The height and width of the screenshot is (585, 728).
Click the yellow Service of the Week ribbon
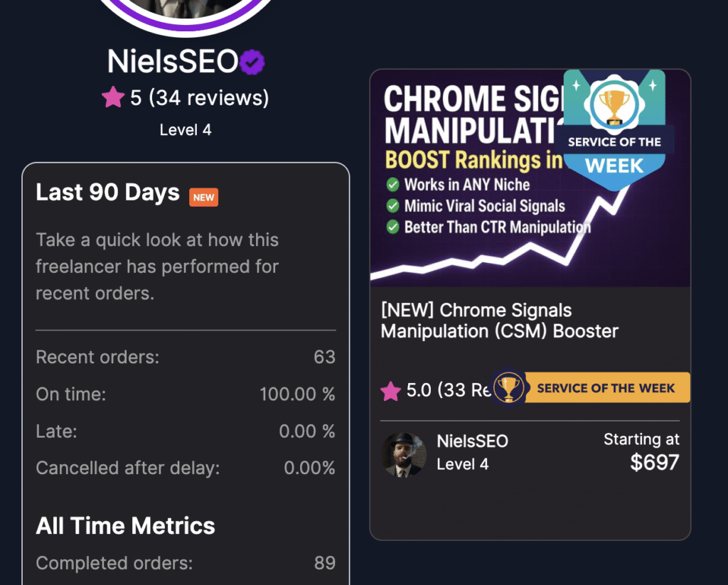(x=605, y=388)
